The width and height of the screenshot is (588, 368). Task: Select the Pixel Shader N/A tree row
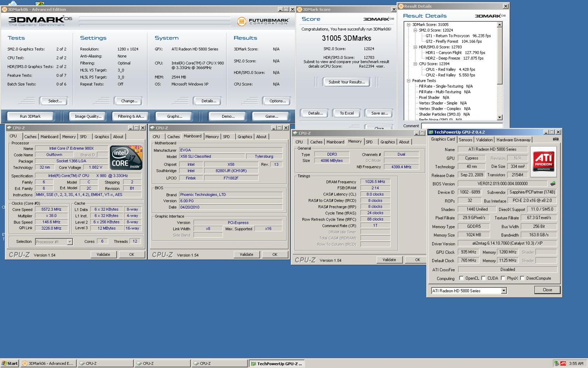coord(434,98)
